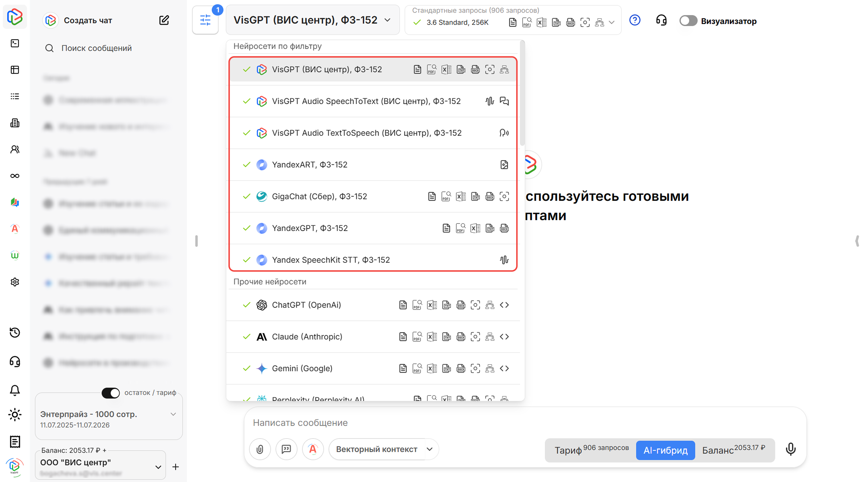Viewport: 868px width, 482px height.
Task: Click the model list scrollbar thumb
Action: [x=522, y=93]
